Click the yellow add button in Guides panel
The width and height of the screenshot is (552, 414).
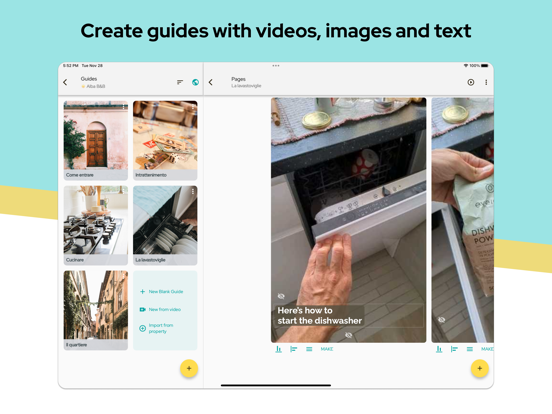click(x=189, y=369)
